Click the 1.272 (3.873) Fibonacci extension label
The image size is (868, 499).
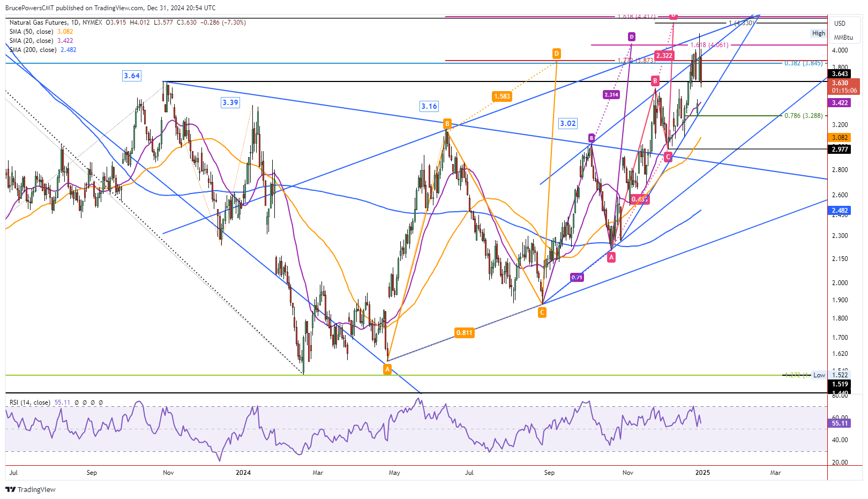[x=636, y=61]
